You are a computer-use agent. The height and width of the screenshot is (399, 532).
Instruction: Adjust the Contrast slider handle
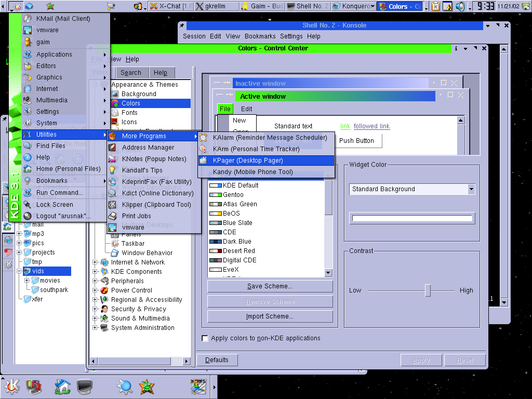(428, 290)
